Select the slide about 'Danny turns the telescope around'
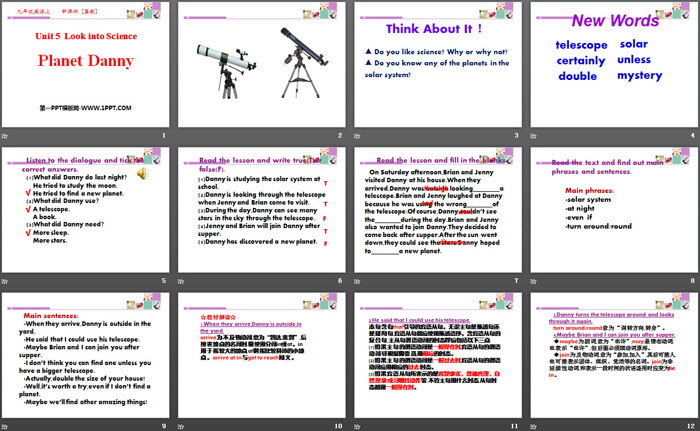 click(x=614, y=356)
